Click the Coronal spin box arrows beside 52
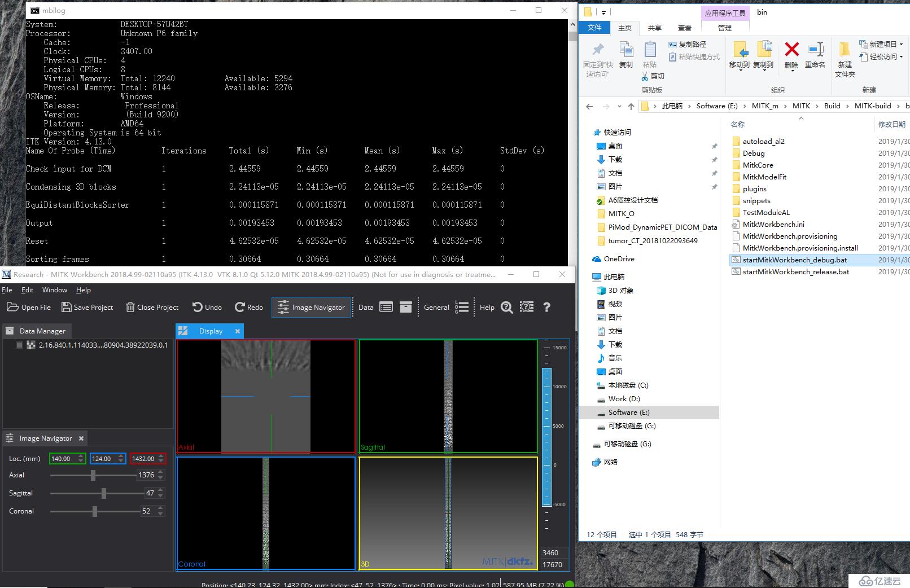 pyautogui.click(x=161, y=511)
